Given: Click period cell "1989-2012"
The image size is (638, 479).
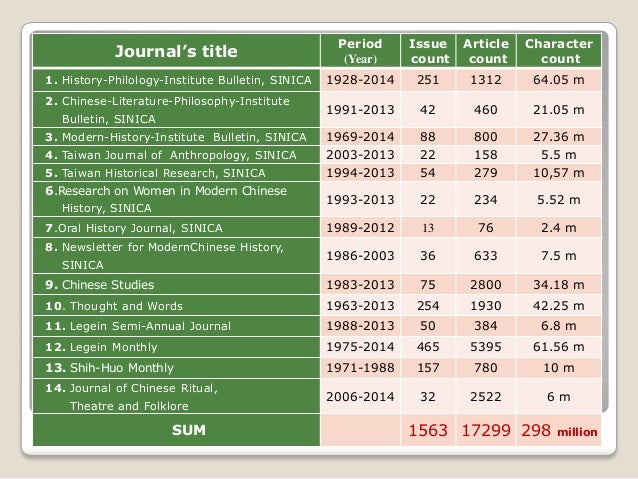Looking at the screenshot, I should 360,227.
